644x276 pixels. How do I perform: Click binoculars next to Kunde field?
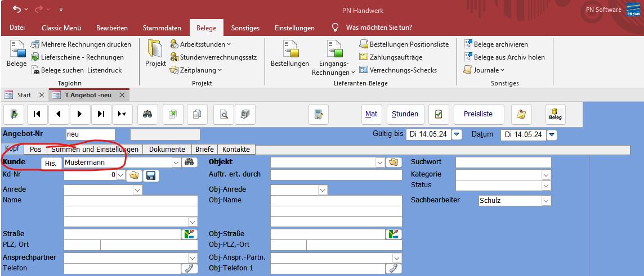click(189, 162)
